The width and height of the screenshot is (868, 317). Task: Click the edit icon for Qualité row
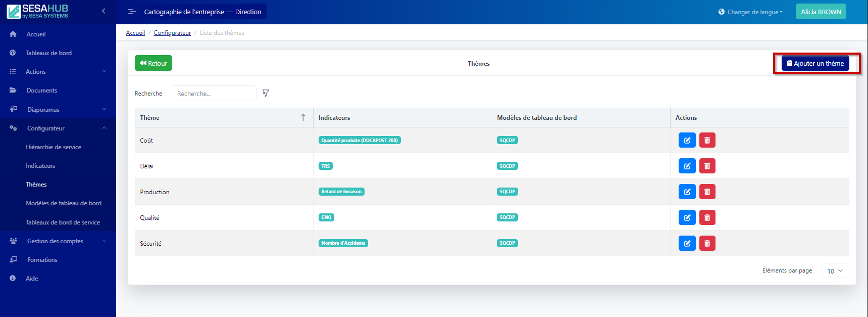[x=687, y=217]
